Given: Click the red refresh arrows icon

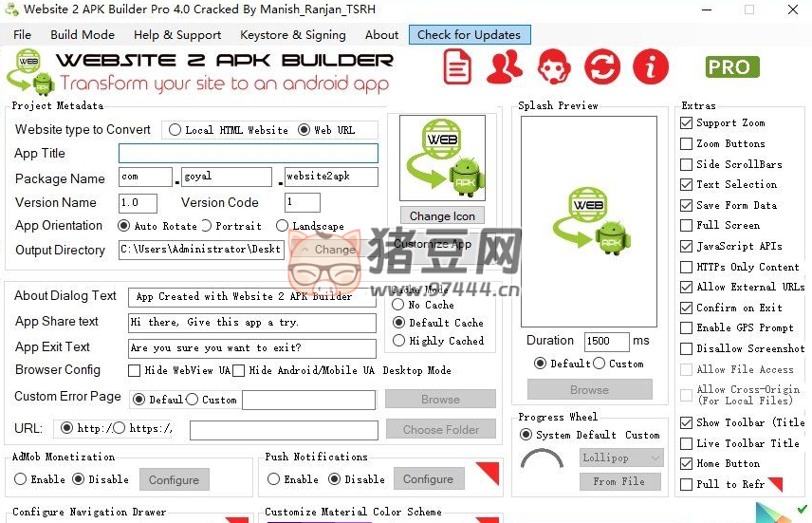Looking at the screenshot, I should pos(601,67).
